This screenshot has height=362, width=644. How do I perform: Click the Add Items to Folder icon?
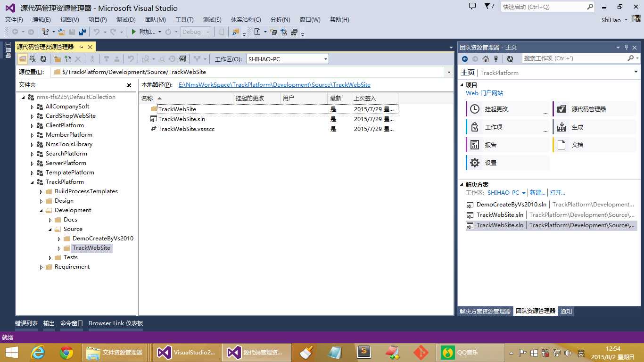coord(68,59)
